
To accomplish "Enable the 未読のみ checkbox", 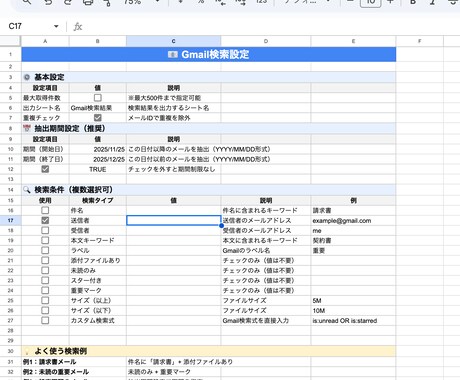I will pyautogui.click(x=45, y=270).
